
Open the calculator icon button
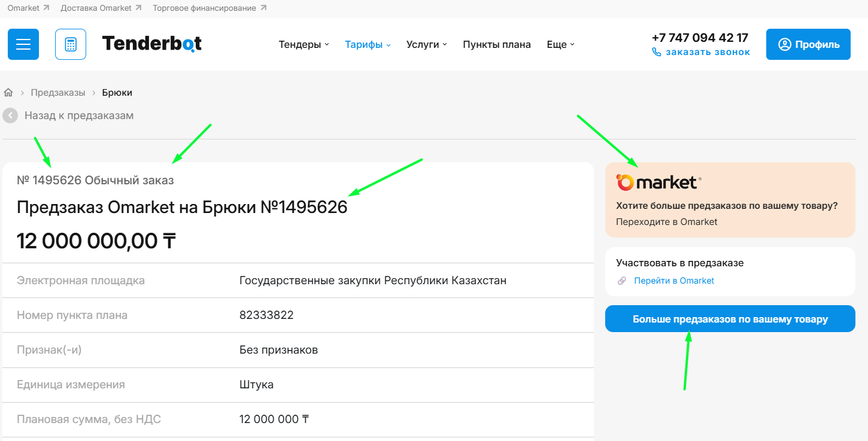click(x=71, y=44)
